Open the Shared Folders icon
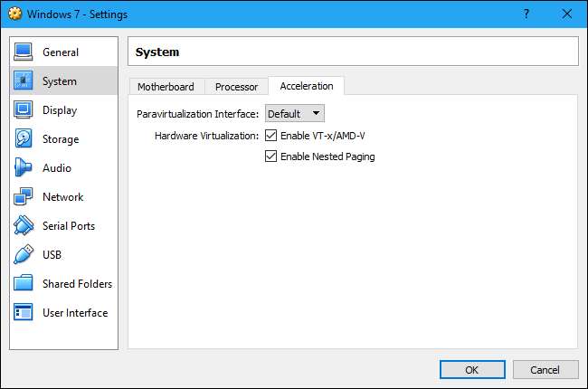Image resolution: width=588 pixels, height=389 pixels. click(x=24, y=284)
